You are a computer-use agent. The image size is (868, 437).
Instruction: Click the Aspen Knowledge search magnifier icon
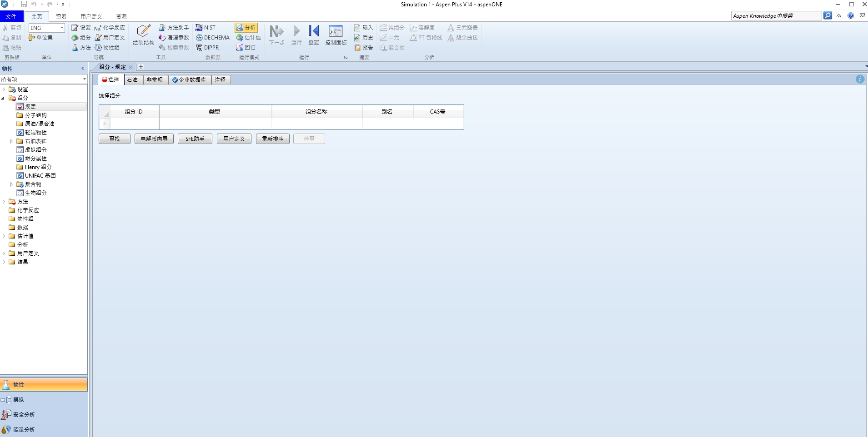pos(828,15)
